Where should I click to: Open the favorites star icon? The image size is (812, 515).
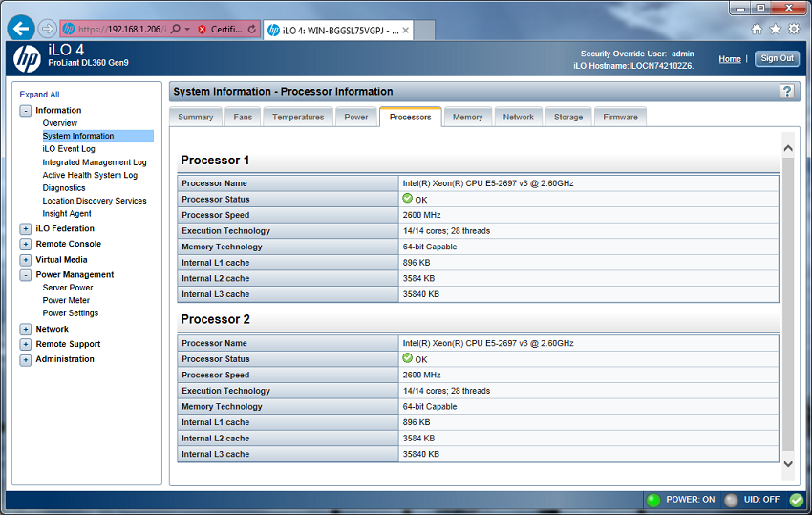click(x=776, y=29)
